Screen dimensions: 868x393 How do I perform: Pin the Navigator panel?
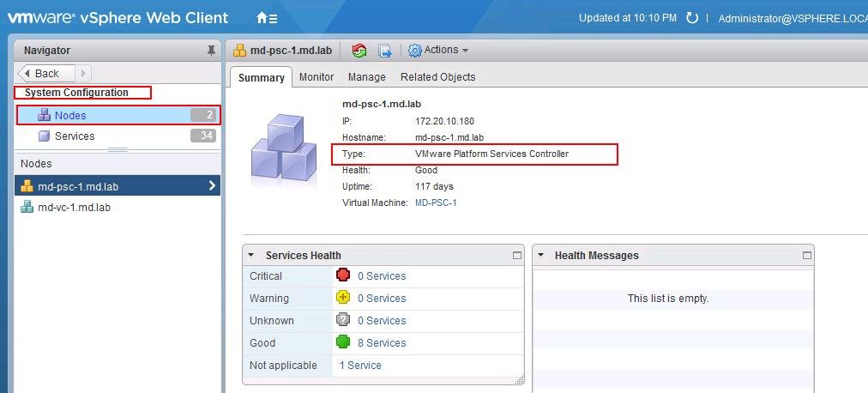point(211,51)
